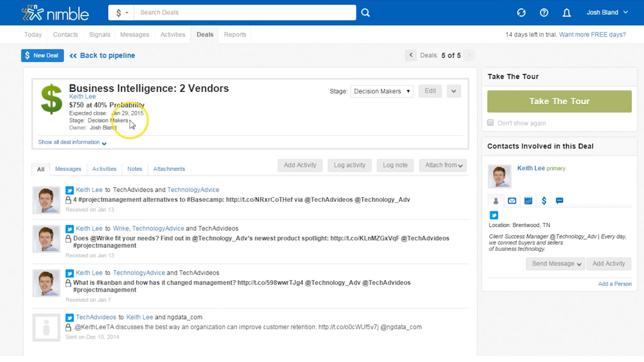This screenshot has width=644, height=362.
Task: Open TechAdvideos sender link in last message
Action: (x=96, y=317)
